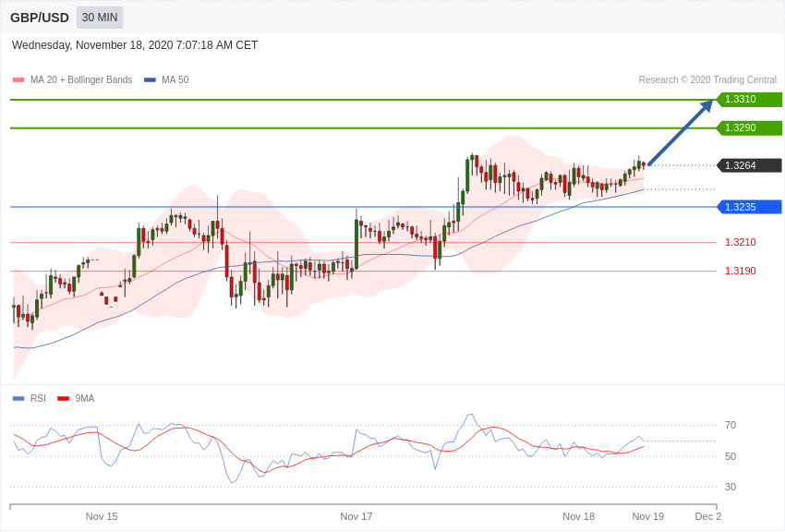Click the Nov 17 date axis label
785x532 pixels.
click(356, 516)
